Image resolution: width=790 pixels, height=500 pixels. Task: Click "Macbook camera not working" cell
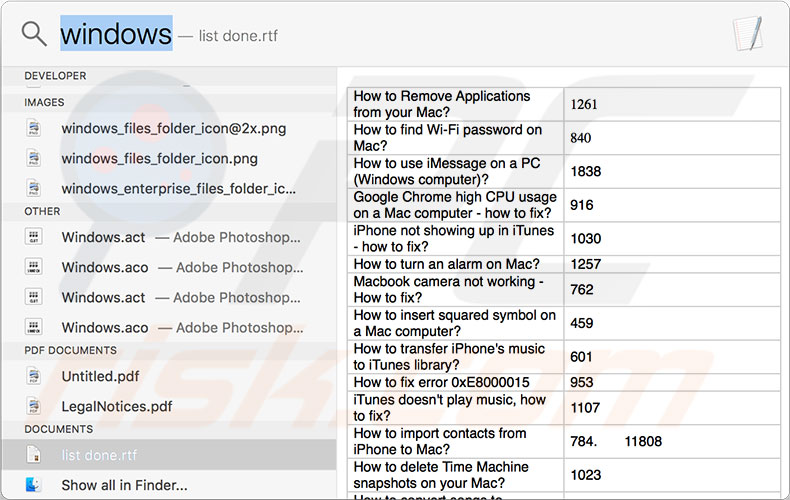pyautogui.click(x=455, y=290)
